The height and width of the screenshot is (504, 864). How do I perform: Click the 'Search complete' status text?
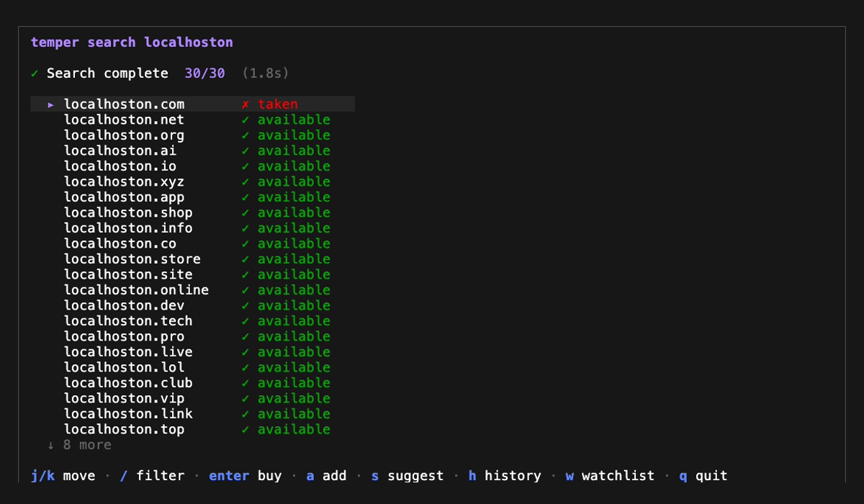tap(107, 73)
